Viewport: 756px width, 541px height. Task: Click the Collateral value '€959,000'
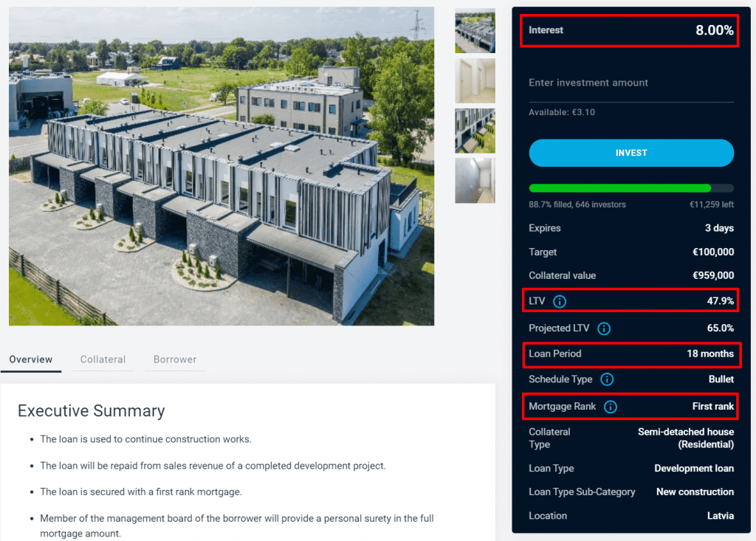713,275
